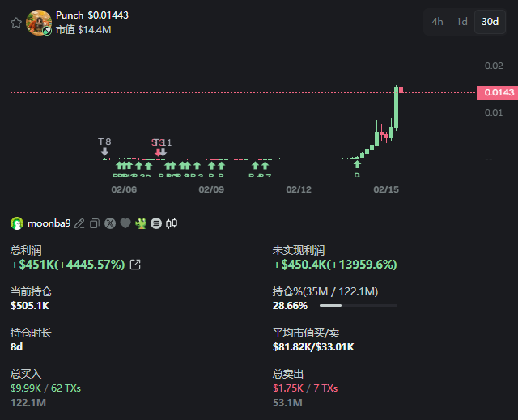This screenshot has height=420, width=518.
Task: Open the Solana explorer icon
Action: coord(155,223)
